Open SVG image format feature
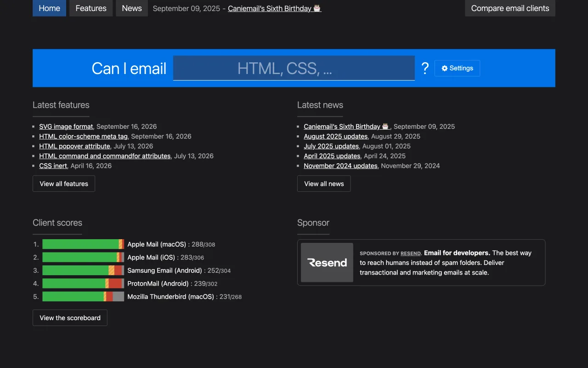 66,126
